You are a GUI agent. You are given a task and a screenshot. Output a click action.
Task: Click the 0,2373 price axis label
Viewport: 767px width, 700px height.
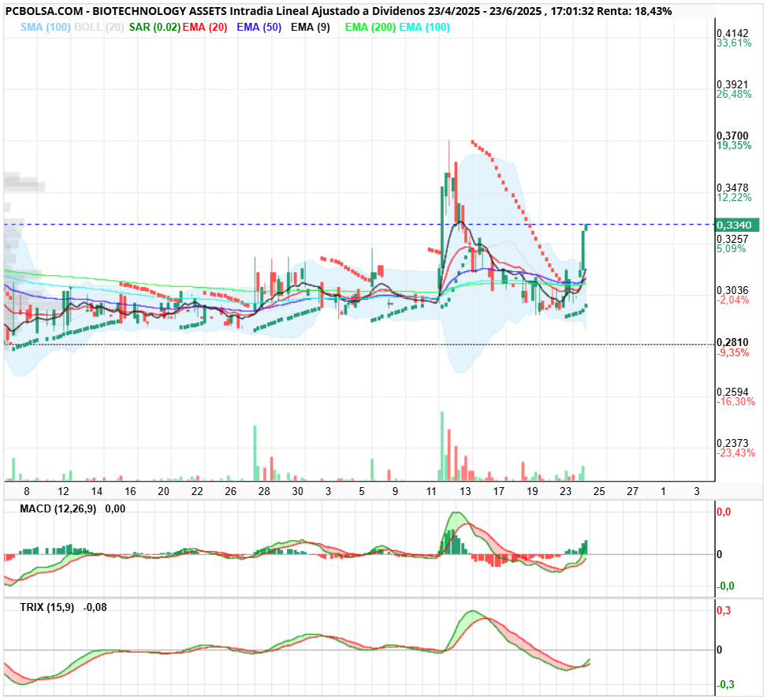point(732,443)
